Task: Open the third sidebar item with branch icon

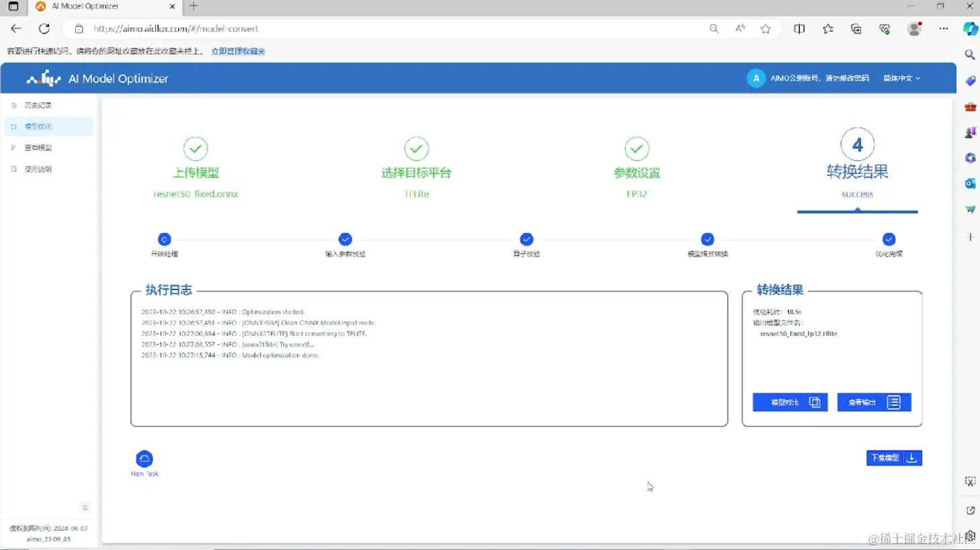Action: pyautogui.click(x=38, y=148)
